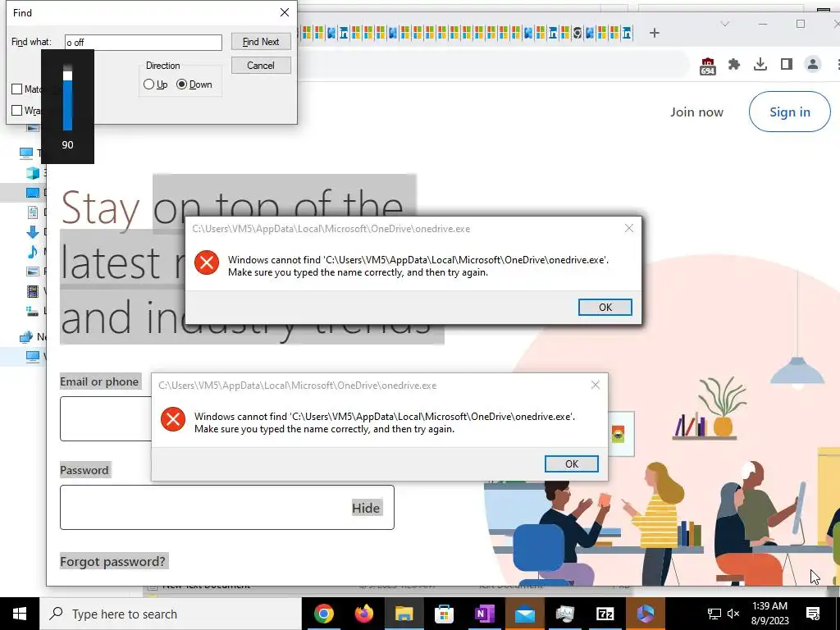The width and height of the screenshot is (840, 630).
Task: Switch to the tab with Chrome globe icon
Action: tap(577, 33)
